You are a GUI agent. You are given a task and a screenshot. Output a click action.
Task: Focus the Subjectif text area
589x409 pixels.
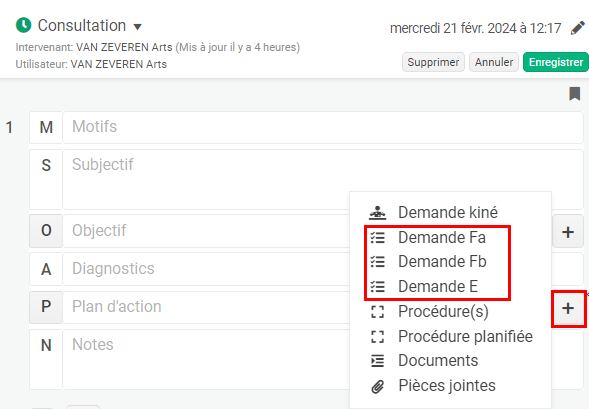[x=323, y=179]
